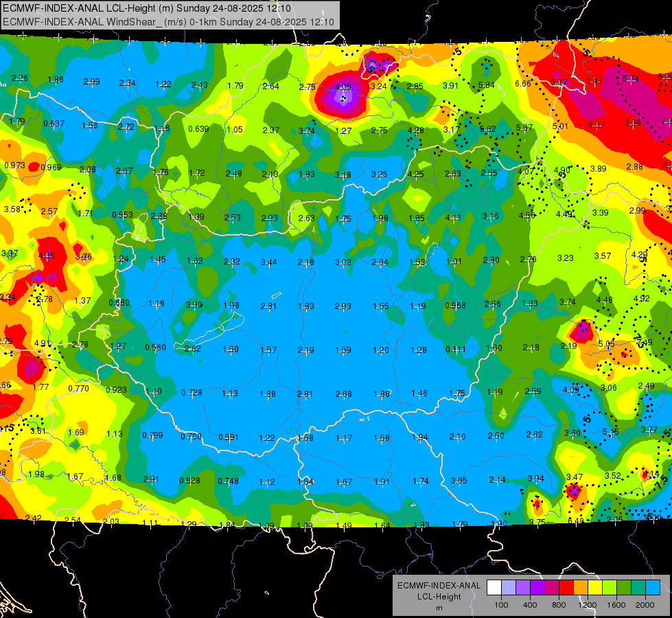This screenshot has width=672, height=618.
Task: Click the WindShear 0-1km title line
Action: [x=168, y=22]
